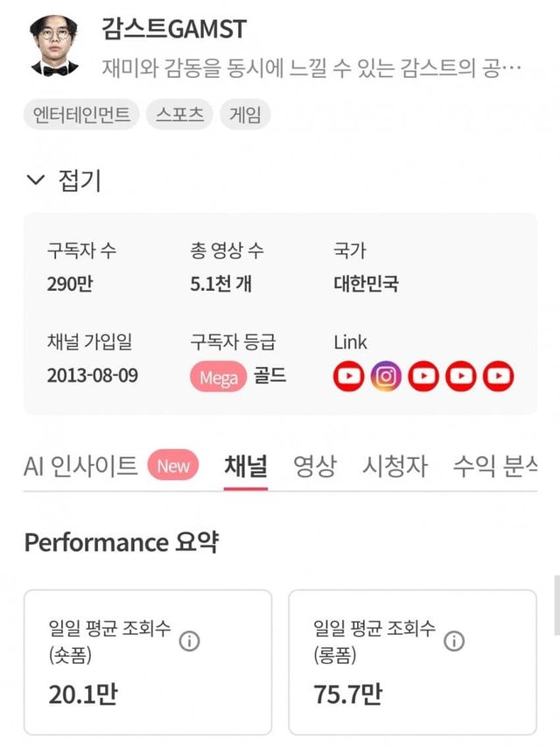Click info icon for 롱폼 average views
This screenshot has height=747, width=560.
[453, 641]
